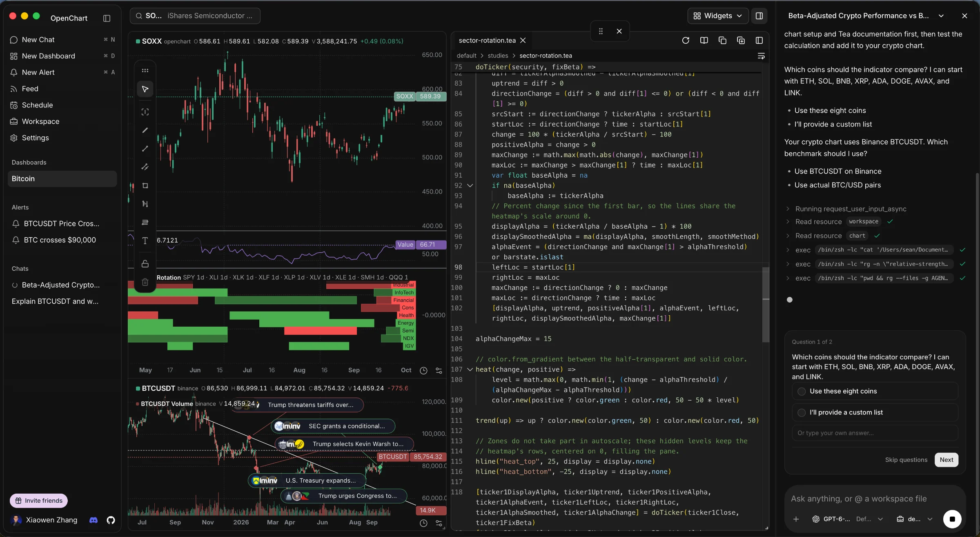The image size is (980, 537).
Task: Open the book documentation icon in editor
Action: (x=704, y=40)
